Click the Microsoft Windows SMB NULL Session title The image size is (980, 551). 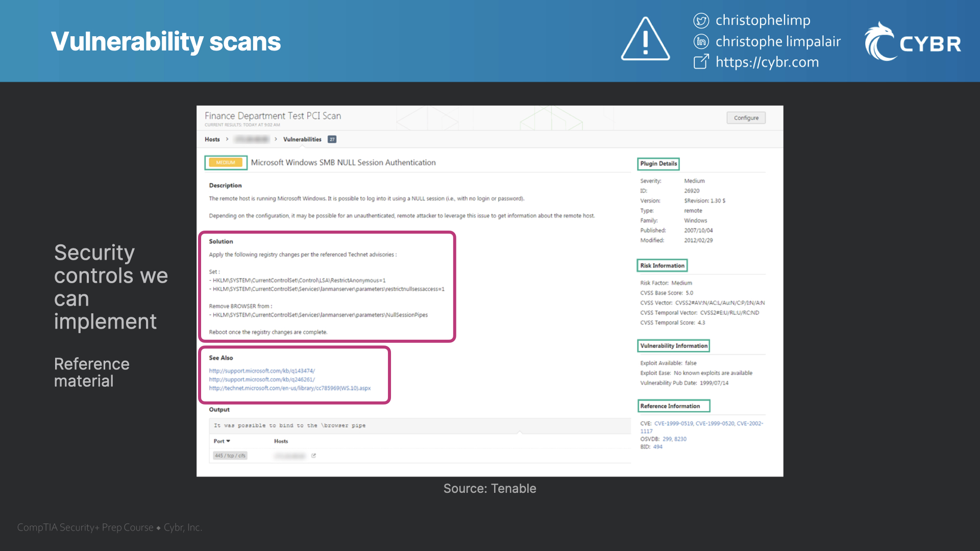point(343,163)
